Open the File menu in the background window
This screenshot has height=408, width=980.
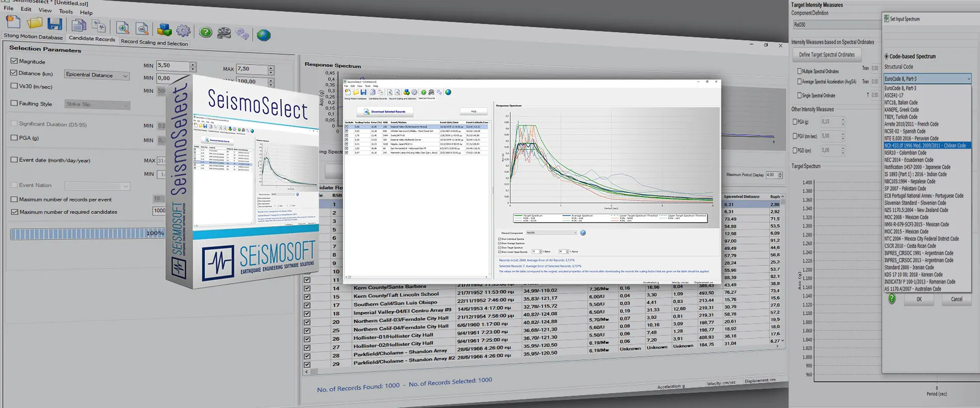point(9,8)
